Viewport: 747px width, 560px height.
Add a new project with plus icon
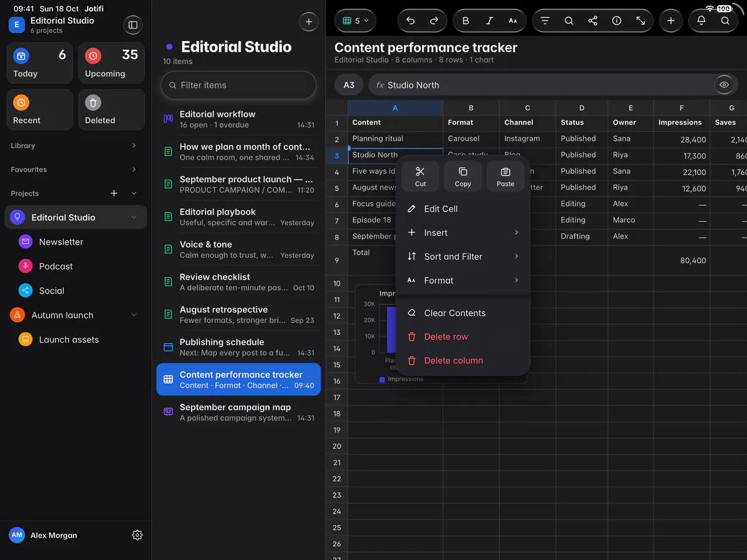point(114,194)
